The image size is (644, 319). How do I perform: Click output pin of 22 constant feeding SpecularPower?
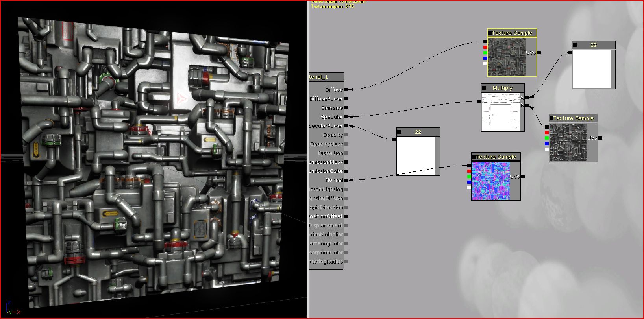tap(394, 139)
